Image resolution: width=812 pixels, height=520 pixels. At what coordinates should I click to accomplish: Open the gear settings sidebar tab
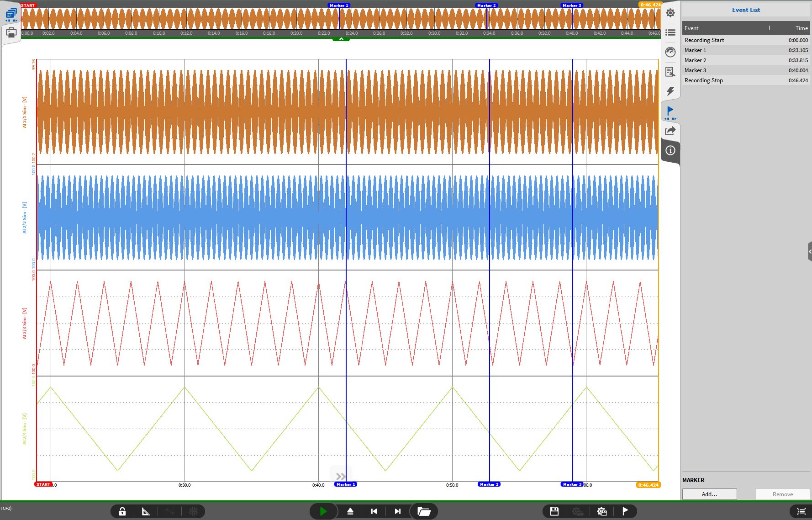670,13
